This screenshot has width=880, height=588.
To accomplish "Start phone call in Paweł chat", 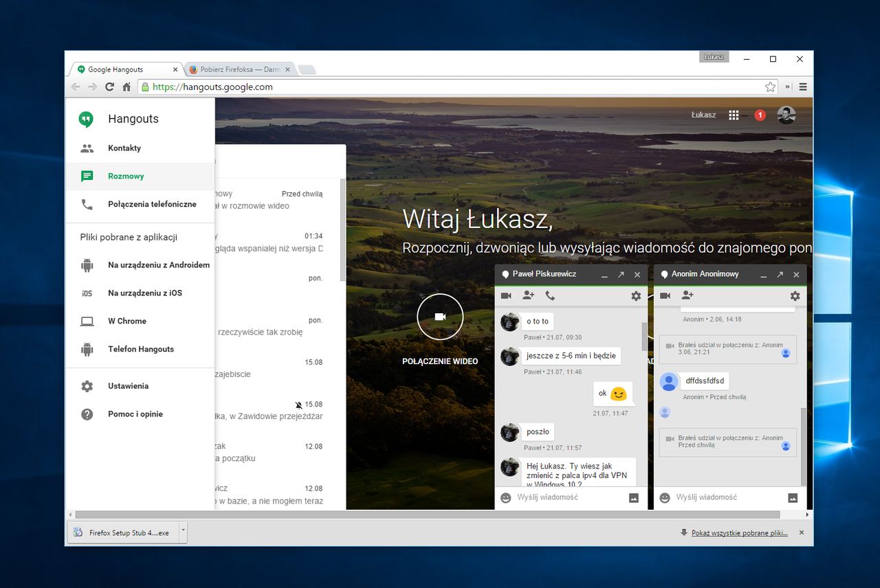I will tap(550, 295).
